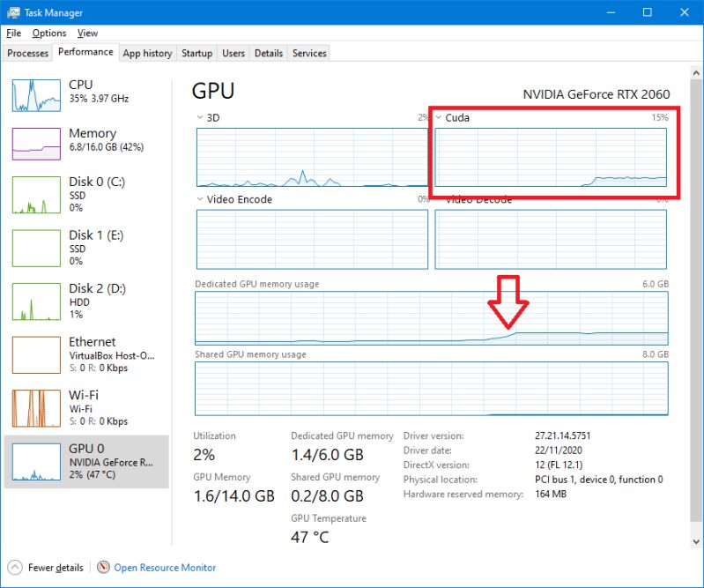Image resolution: width=704 pixels, height=588 pixels.
Task: Select the GPU 0 thumbnail graph
Action: [x=36, y=462]
